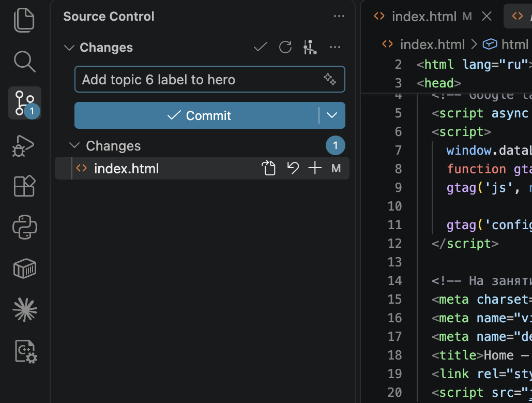
Task: Select Source Control icon with badge
Action: [x=25, y=103]
